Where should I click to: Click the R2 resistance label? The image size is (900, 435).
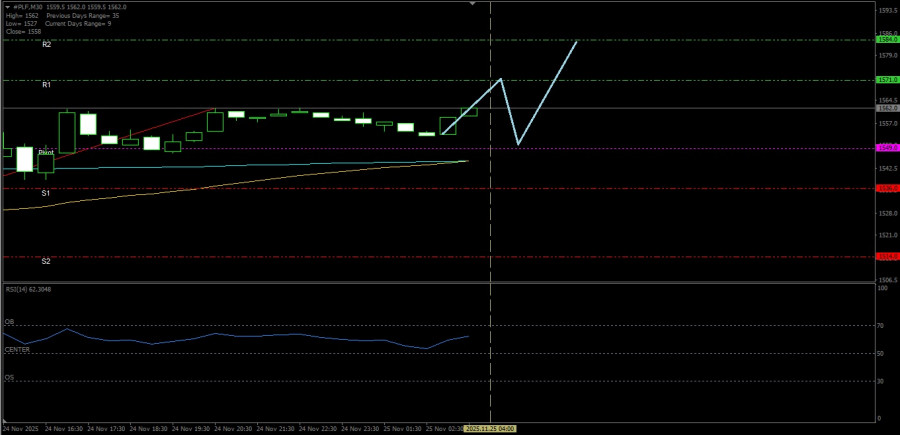[46, 45]
